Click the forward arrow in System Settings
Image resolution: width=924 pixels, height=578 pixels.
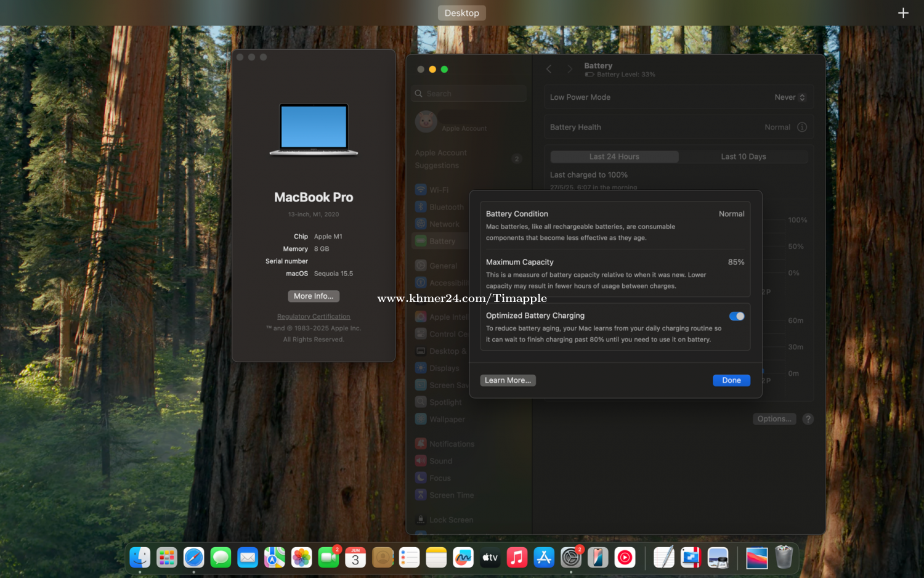pos(570,69)
